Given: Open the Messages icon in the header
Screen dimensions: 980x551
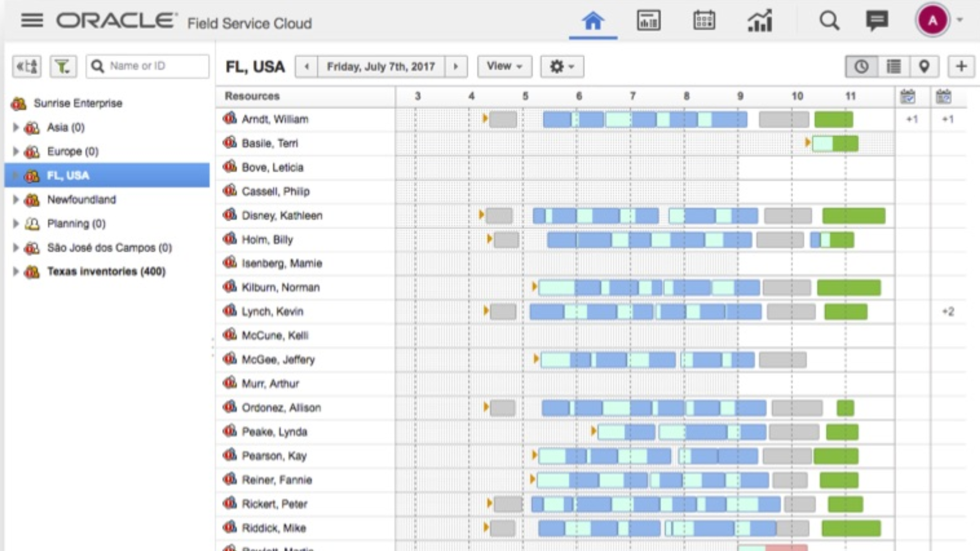Looking at the screenshot, I should 878,21.
